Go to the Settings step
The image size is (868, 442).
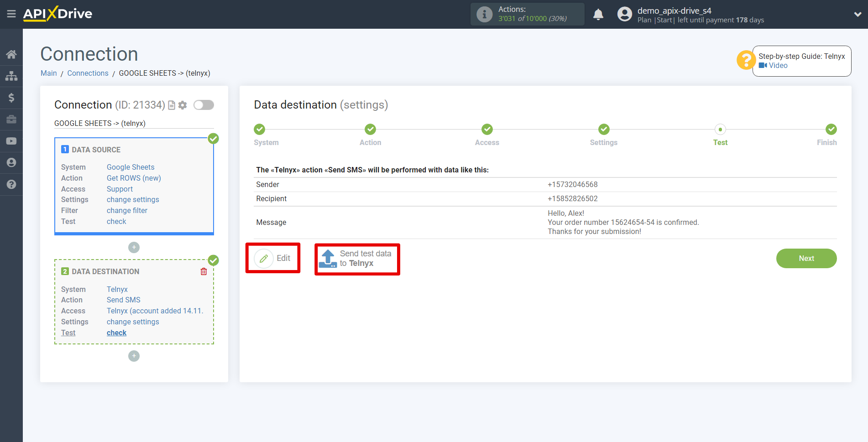point(604,130)
